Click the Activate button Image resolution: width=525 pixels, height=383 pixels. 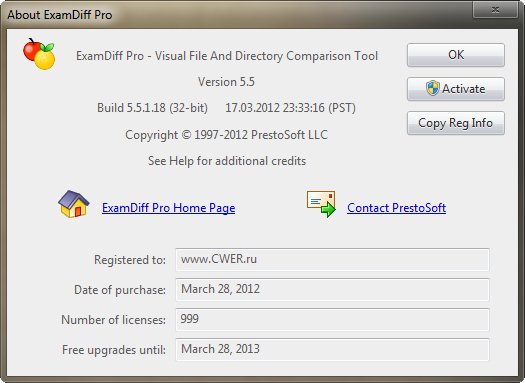click(456, 89)
